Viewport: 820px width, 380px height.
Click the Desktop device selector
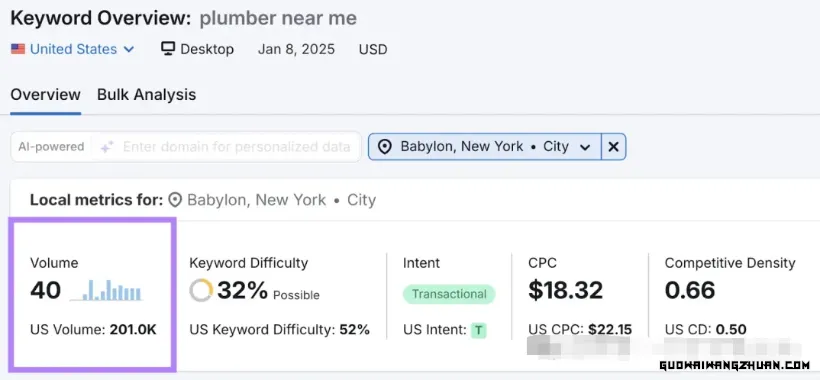point(198,49)
